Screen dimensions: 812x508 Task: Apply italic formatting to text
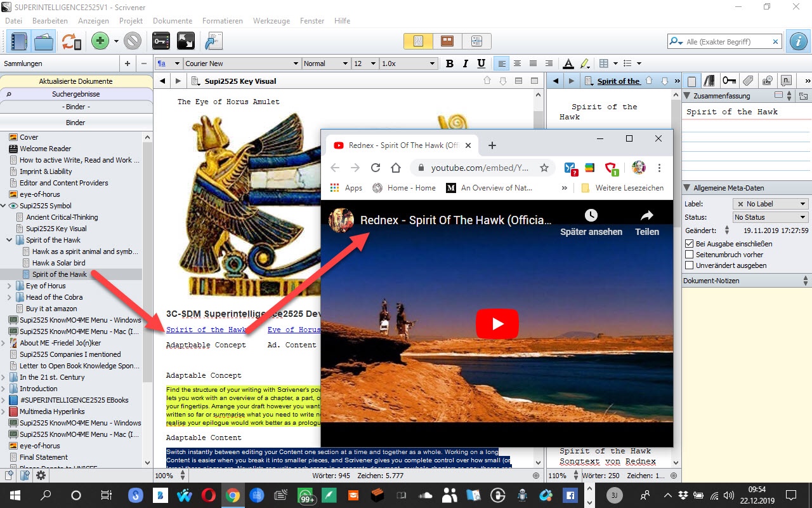(465, 63)
